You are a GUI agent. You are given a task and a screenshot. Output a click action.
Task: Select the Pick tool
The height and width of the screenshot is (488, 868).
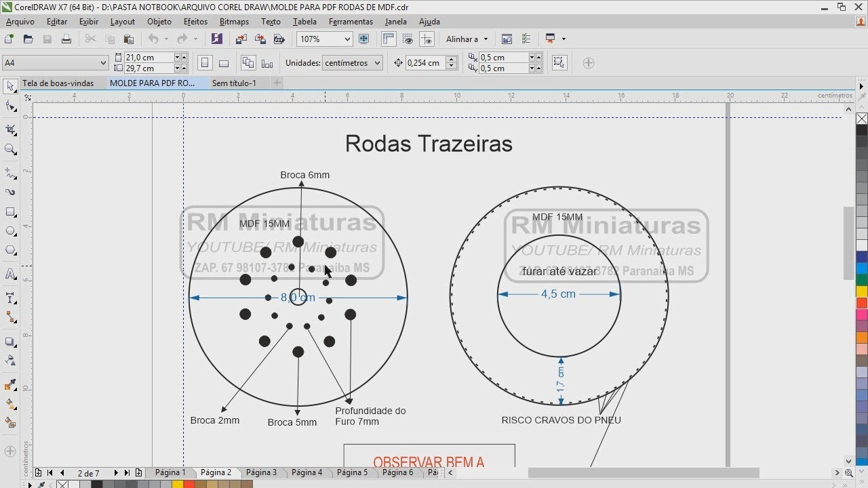pos(10,86)
